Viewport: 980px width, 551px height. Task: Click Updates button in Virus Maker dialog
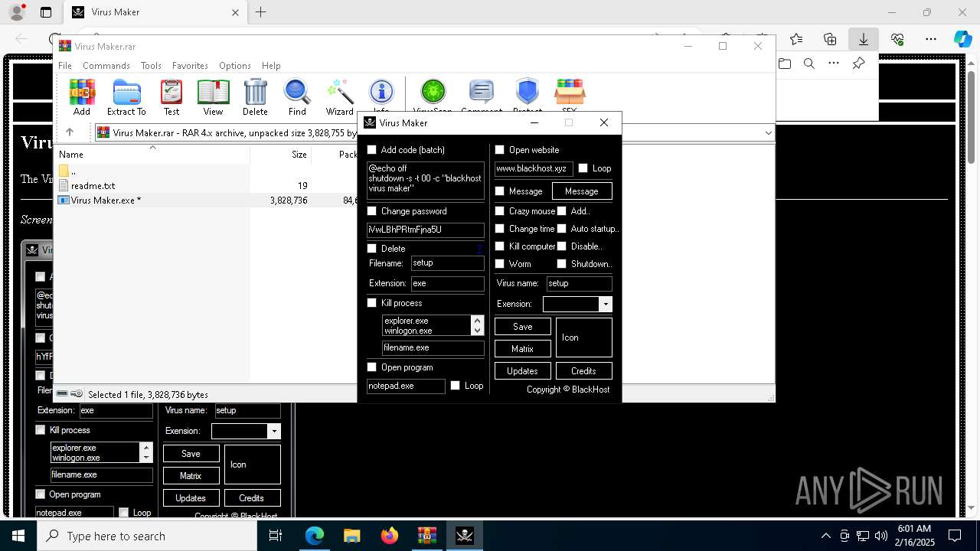coord(523,371)
